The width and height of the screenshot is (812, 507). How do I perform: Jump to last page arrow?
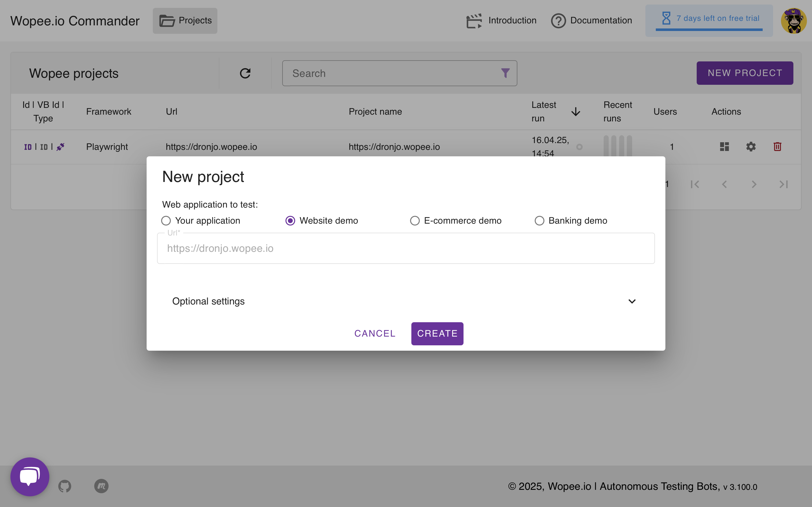pyautogui.click(x=784, y=184)
